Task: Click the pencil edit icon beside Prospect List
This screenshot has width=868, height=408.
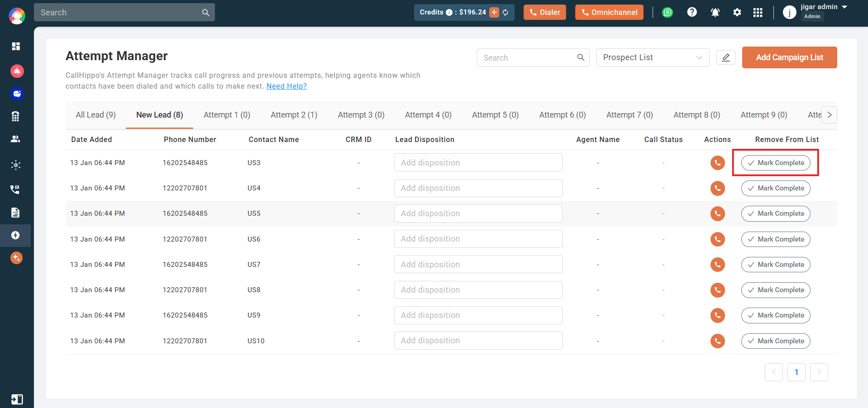Action: (x=726, y=57)
